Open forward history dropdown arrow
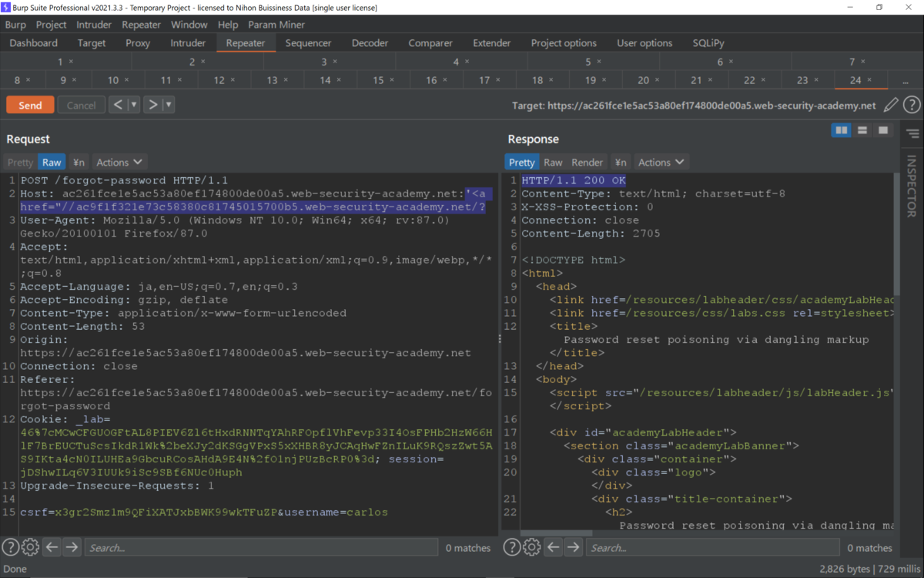Image resolution: width=924 pixels, height=578 pixels. 169,105
